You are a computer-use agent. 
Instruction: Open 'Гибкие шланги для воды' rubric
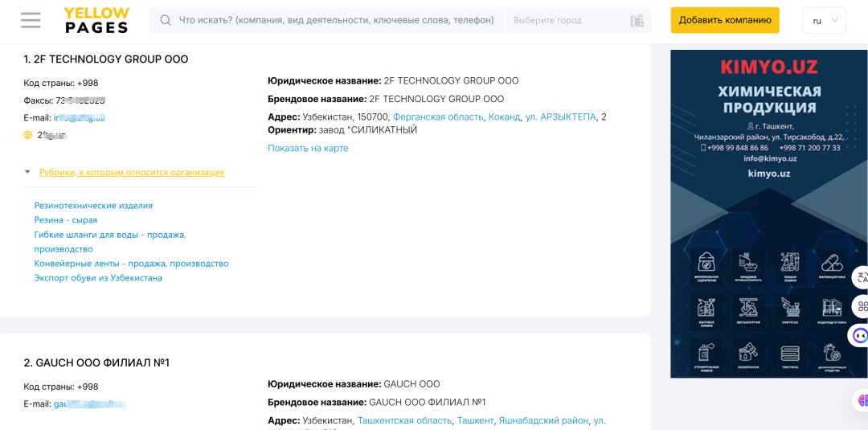(x=110, y=242)
